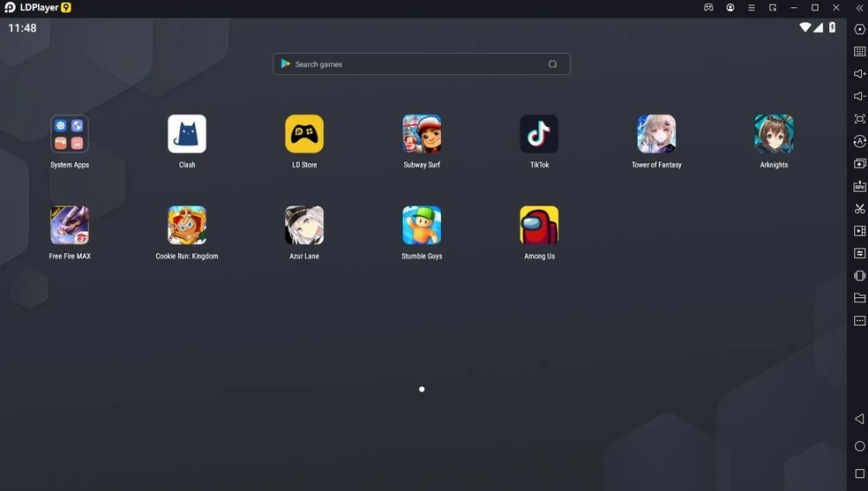The width and height of the screenshot is (868, 491).
Task: Click the volume up sidebar icon
Action: click(x=859, y=73)
